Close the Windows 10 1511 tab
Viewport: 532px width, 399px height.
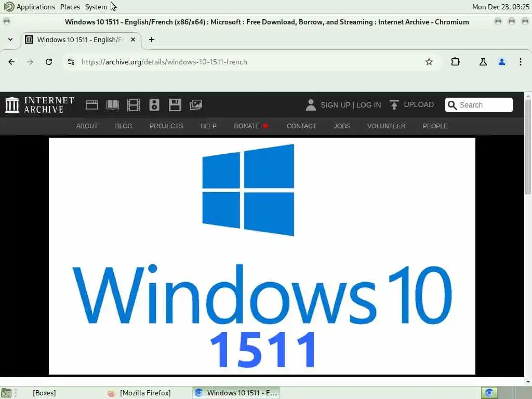(x=133, y=39)
